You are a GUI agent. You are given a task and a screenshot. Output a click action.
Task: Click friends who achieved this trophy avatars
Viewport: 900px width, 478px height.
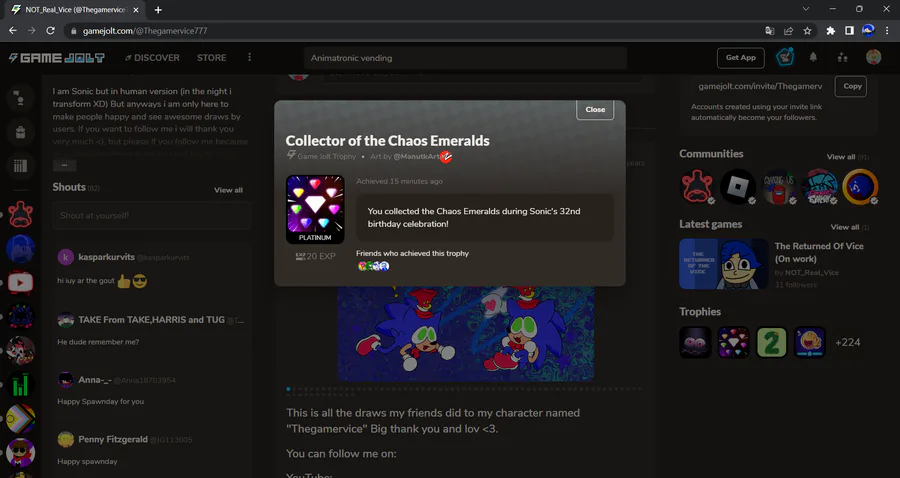pos(373,266)
